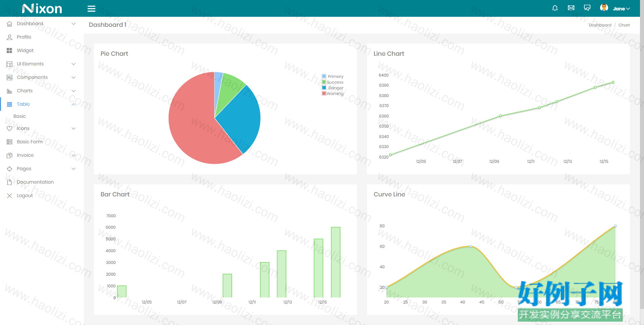
Task: Open the Jane user dropdown
Action: click(x=622, y=9)
